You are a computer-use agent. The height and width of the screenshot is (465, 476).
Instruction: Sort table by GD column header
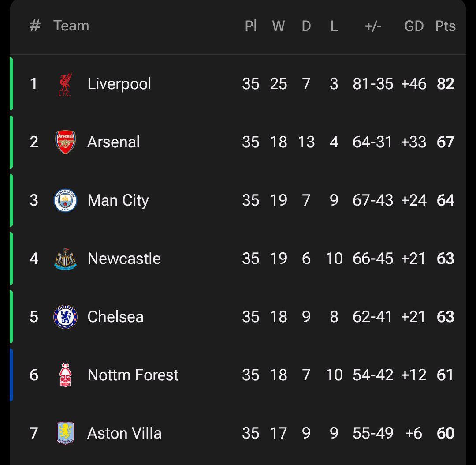click(x=414, y=26)
